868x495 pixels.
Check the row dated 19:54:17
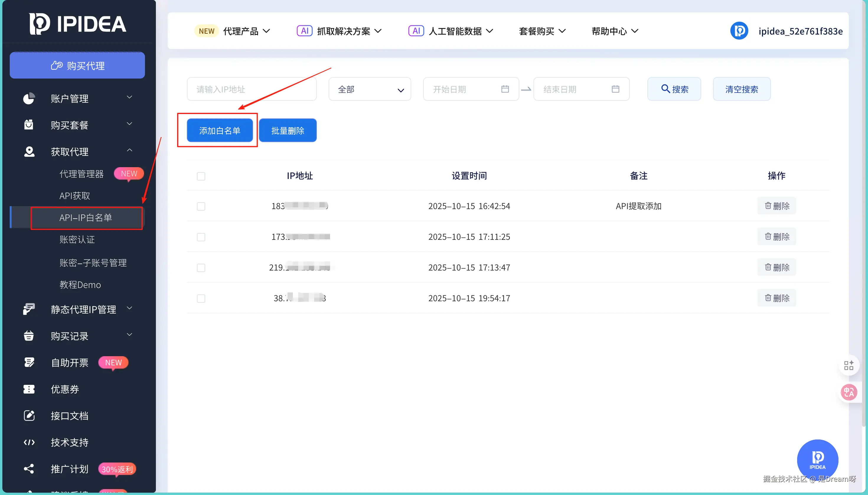[x=201, y=299]
